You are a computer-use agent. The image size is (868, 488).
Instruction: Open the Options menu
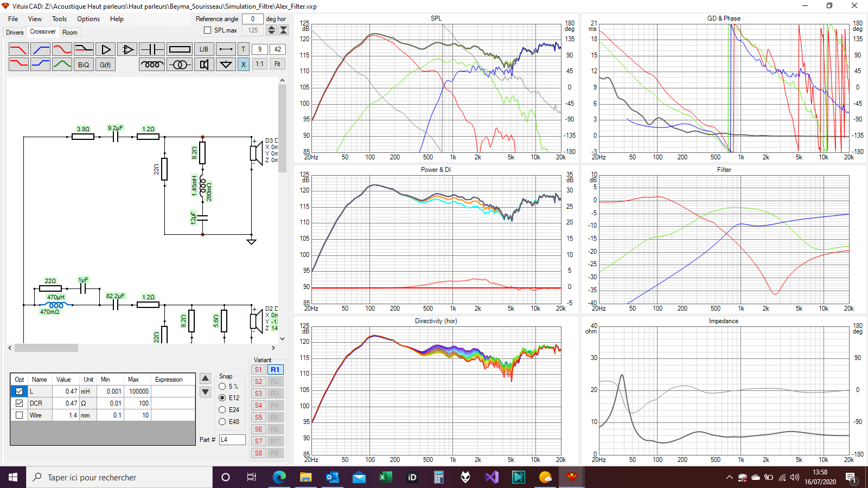click(88, 19)
